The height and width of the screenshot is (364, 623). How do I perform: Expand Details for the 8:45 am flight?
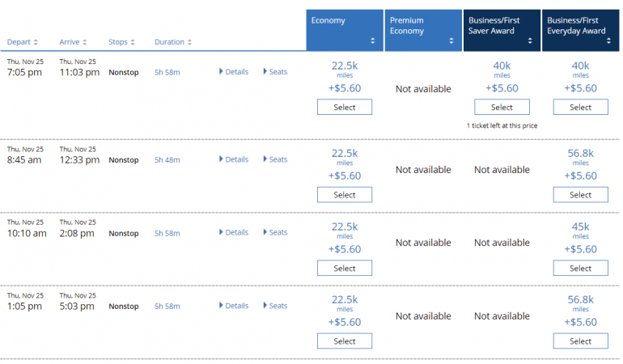pyautogui.click(x=234, y=159)
